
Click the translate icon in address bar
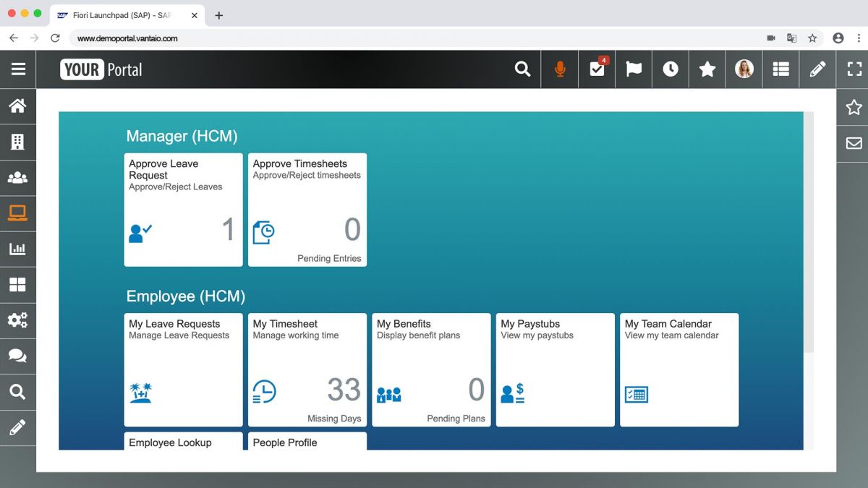click(x=792, y=38)
